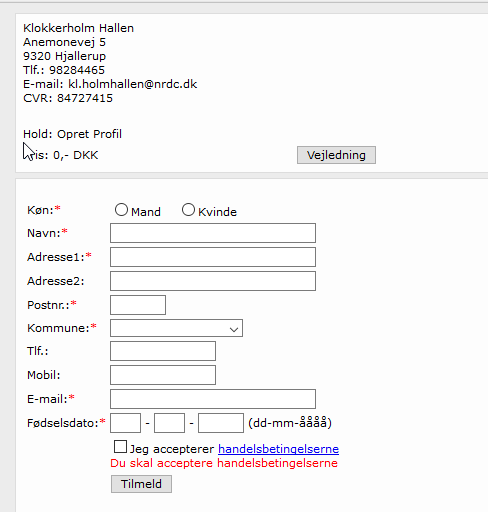Open the Vejledning guide button

336,155
